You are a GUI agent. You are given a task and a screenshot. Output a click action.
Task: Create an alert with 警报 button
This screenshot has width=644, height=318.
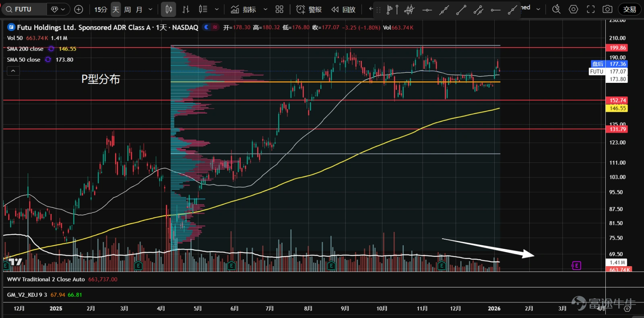[309, 9]
